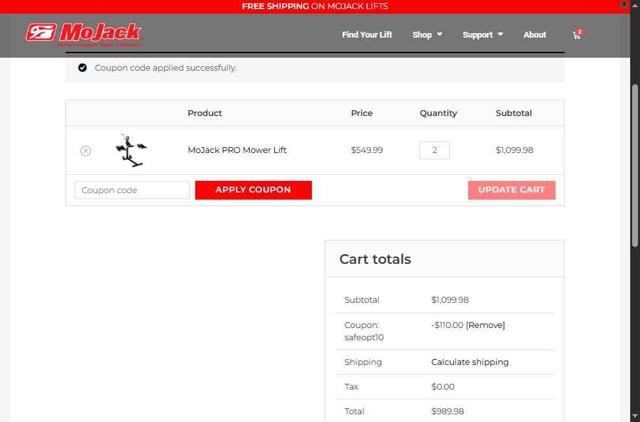The height and width of the screenshot is (422, 640).
Task: Remove MoJack PRO Mower Lift from cart
Action: tap(85, 151)
